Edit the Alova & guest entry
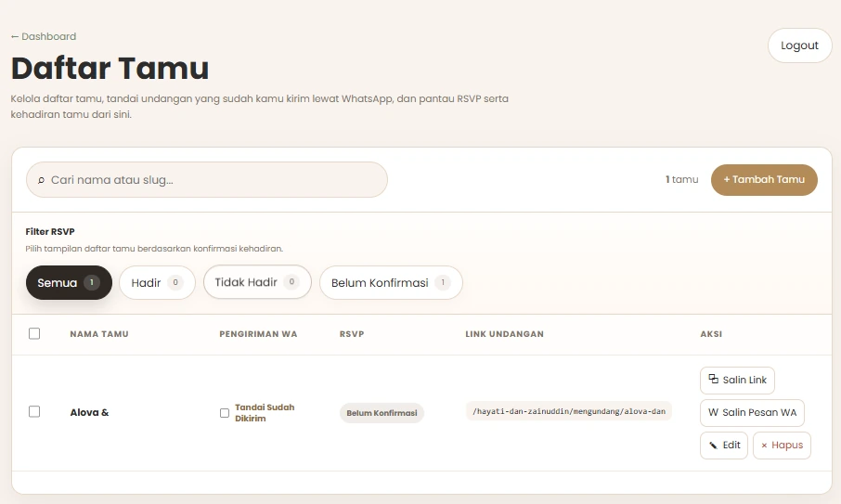Viewport: 841px width, 504px height. point(723,446)
